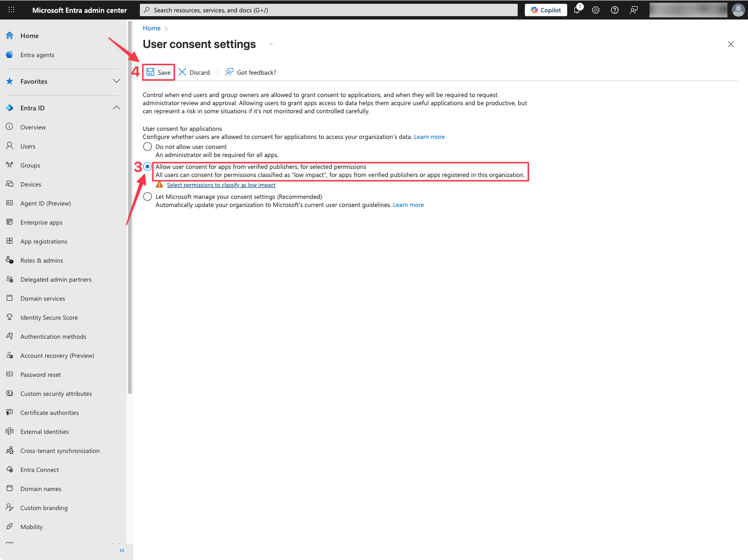Image resolution: width=748 pixels, height=560 pixels.
Task: Click the App registrations icon
Action: 10,241
